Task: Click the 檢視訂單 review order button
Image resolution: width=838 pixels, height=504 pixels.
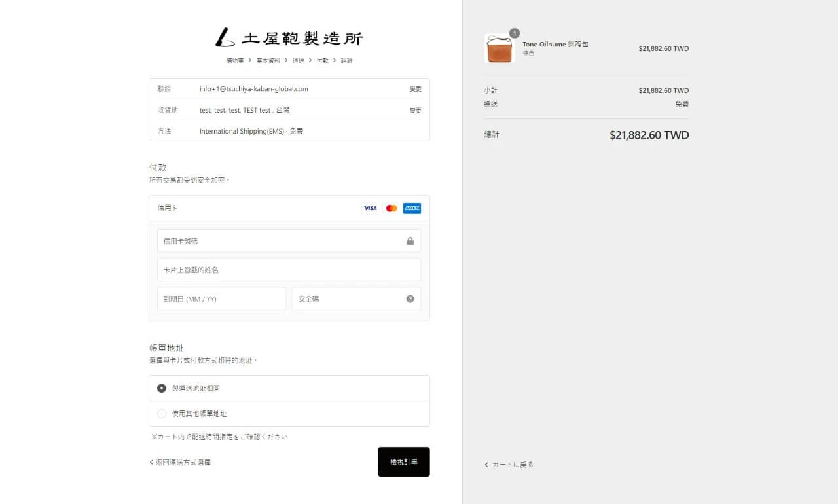Action: [404, 461]
